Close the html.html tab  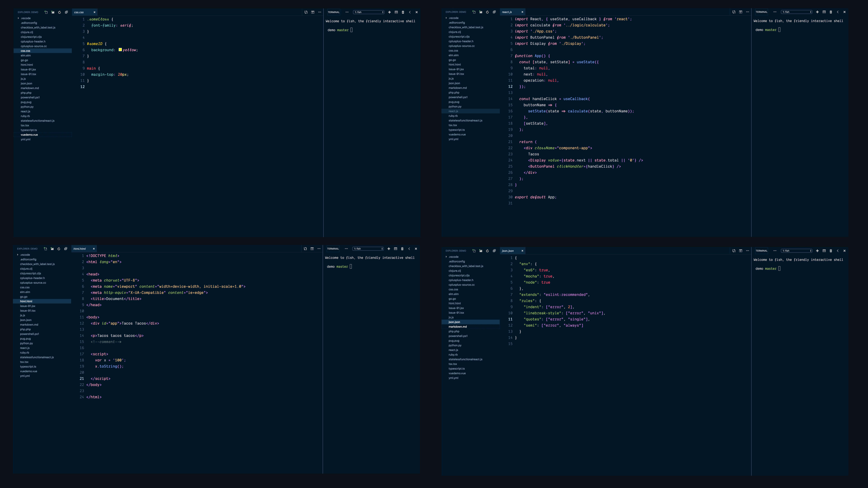point(94,249)
